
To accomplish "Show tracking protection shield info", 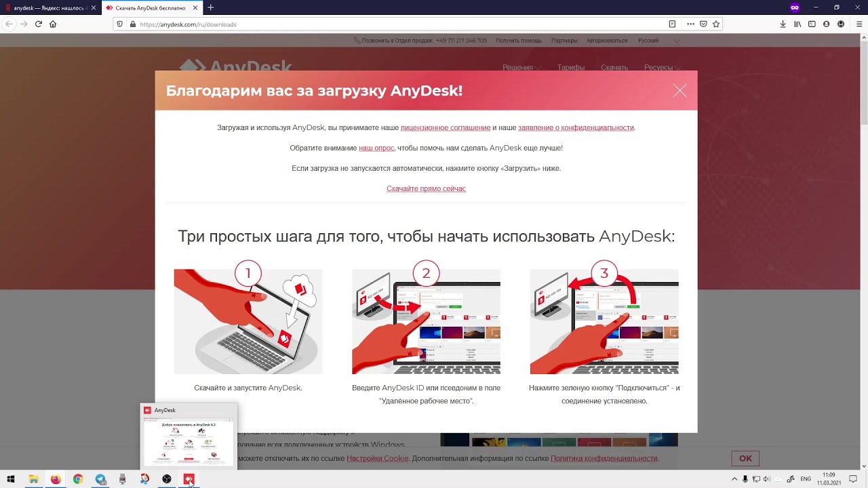I will click(120, 24).
